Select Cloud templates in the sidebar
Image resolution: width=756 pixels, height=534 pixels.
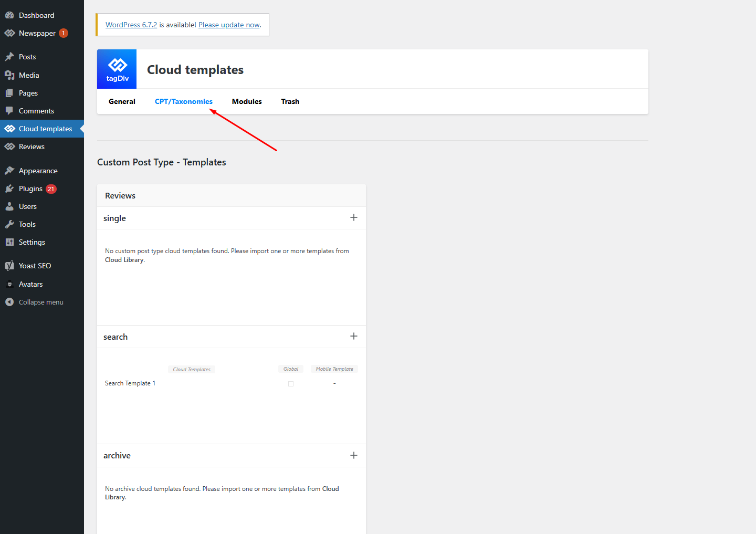coord(42,129)
